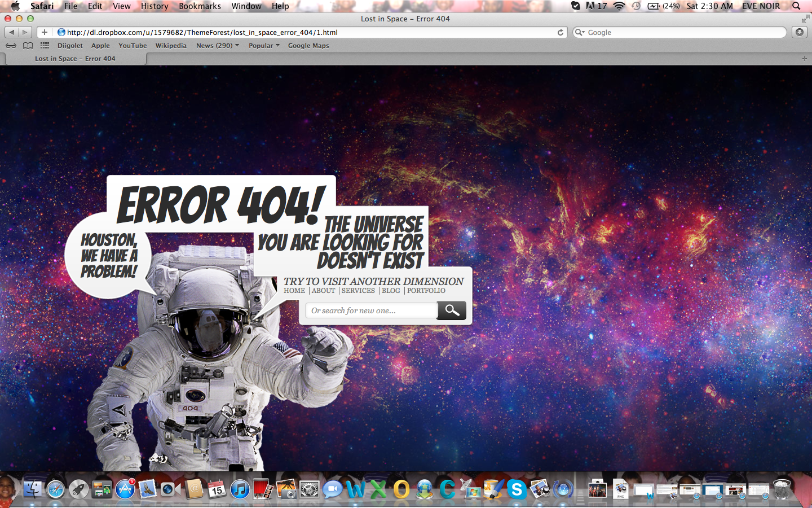This screenshot has height=508, width=812.
Task: Click the PORTFOLIO link
Action: 426,291
